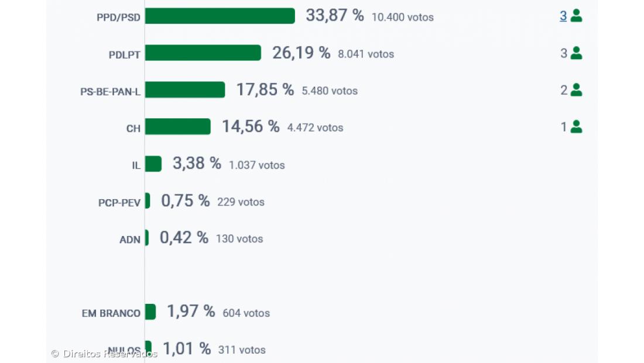
Task: Click the 8.041 votos text
Action: click(366, 54)
